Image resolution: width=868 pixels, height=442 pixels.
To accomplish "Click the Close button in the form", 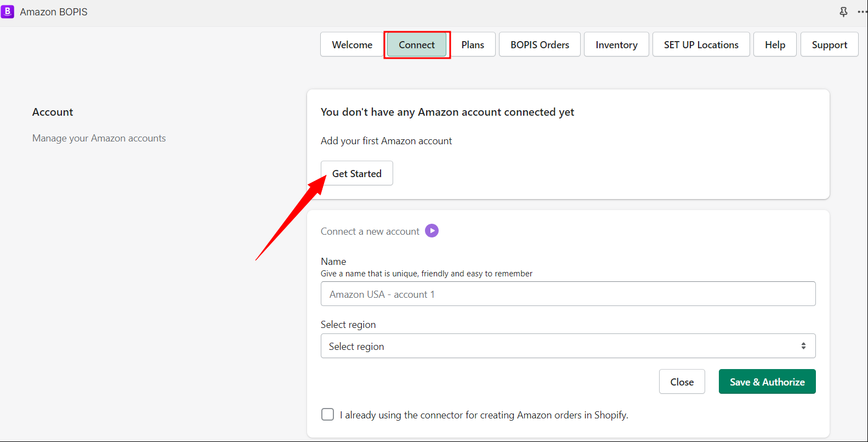I will (682, 382).
